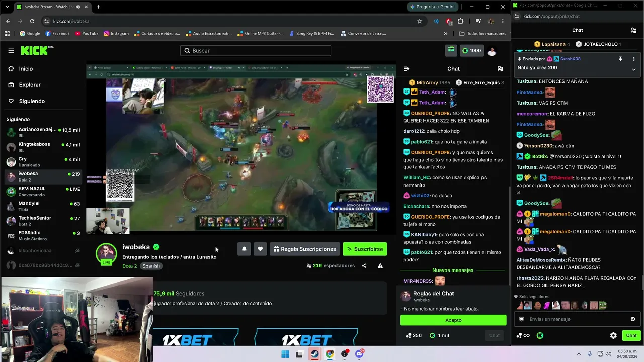Open Steam from the Windows taskbar
The width and height of the screenshot is (644, 362).
click(x=314, y=354)
